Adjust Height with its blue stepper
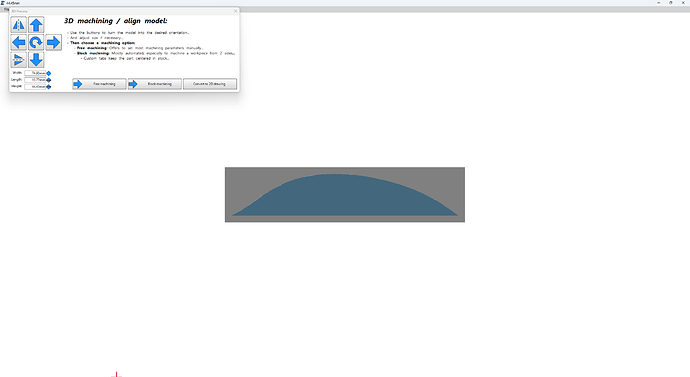690x377 pixels. click(49, 87)
